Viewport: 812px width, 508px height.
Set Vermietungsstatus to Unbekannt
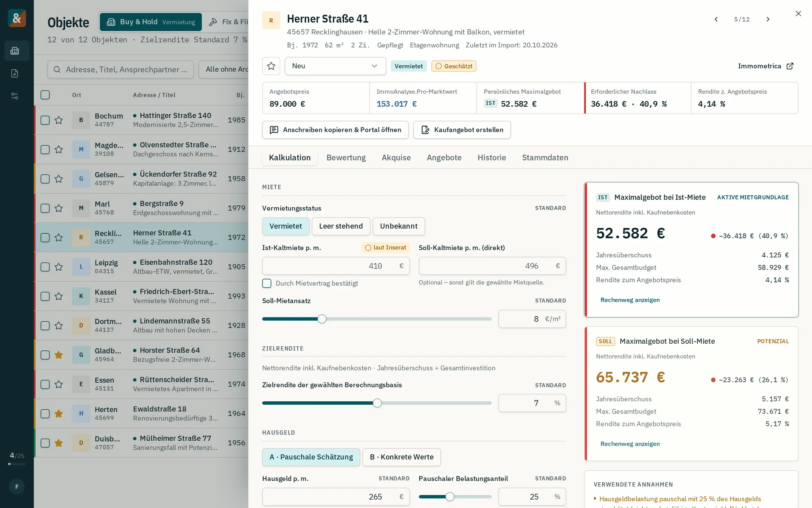click(399, 226)
